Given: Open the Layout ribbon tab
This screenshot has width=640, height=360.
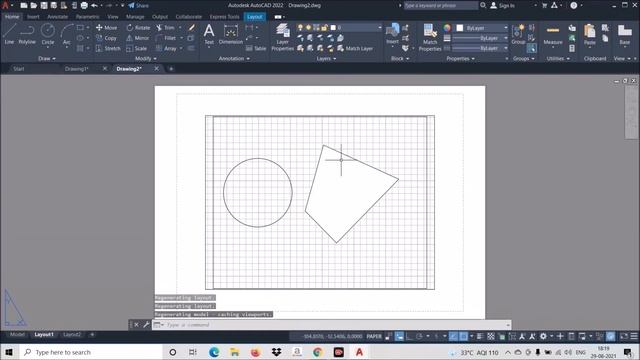Looking at the screenshot, I should (x=254, y=17).
